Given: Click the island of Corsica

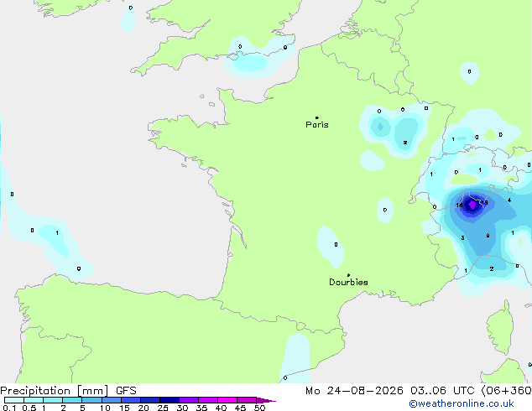Looking at the screenshot, I should (501, 329).
